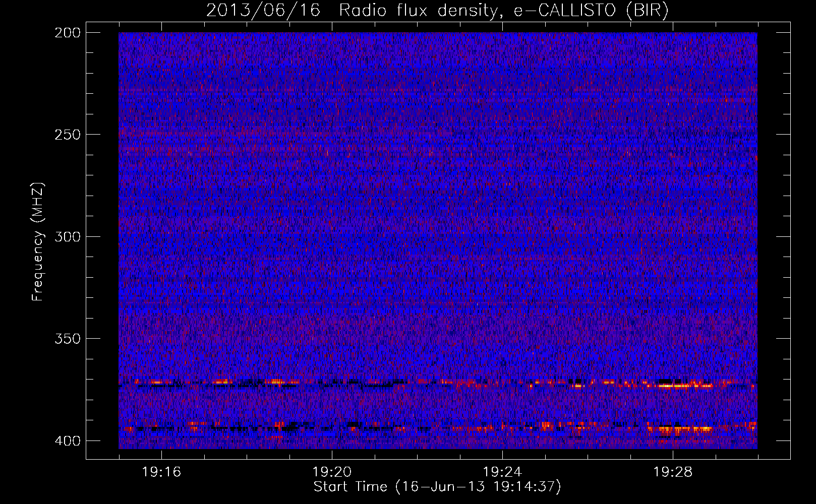Click the 'Start Time (16-Jun-13 19:14:37)' label
Screen dimensions: 816x504
click(x=437, y=487)
